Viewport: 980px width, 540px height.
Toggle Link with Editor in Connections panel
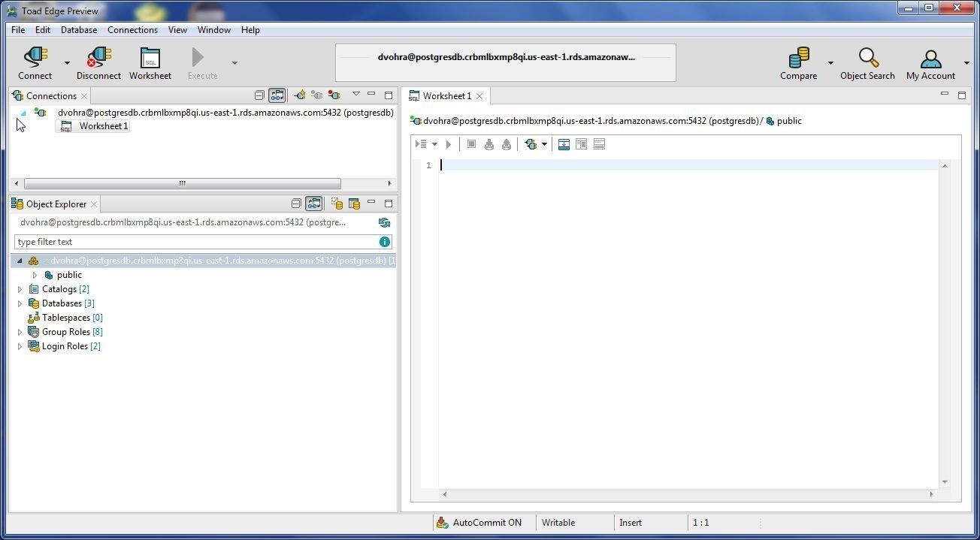pos(277,95)
